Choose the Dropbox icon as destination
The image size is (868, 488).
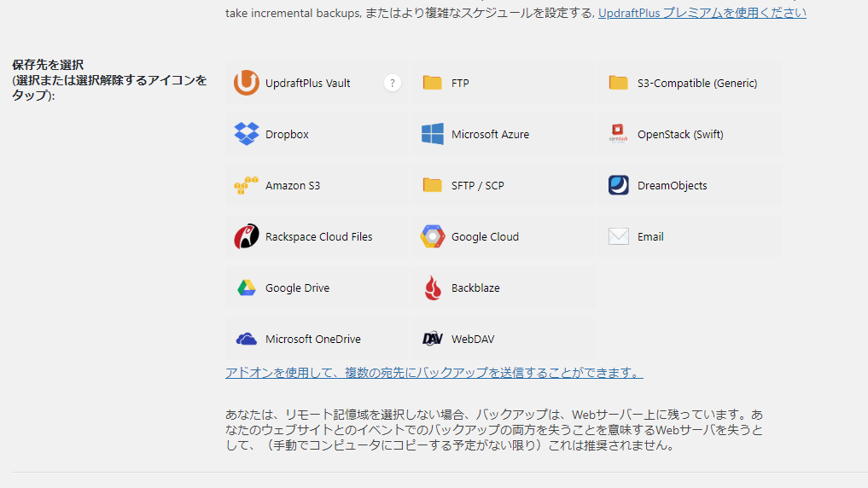pos(247,134)
